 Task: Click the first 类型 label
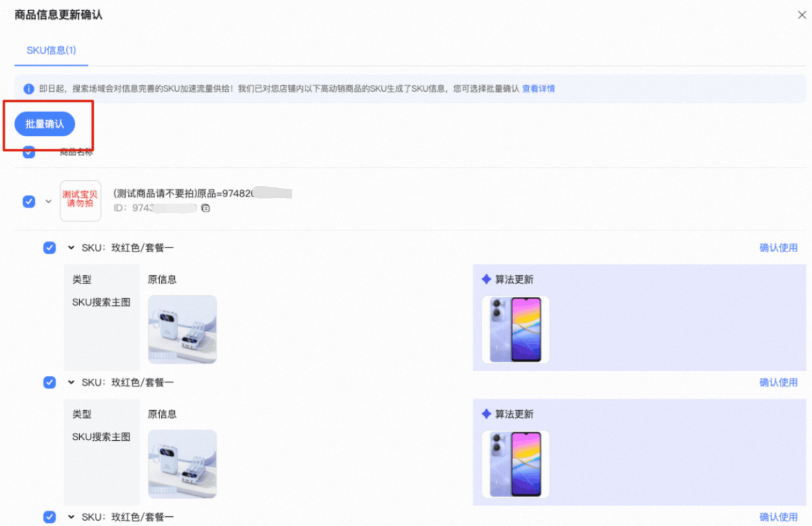(x=82, y=280)
